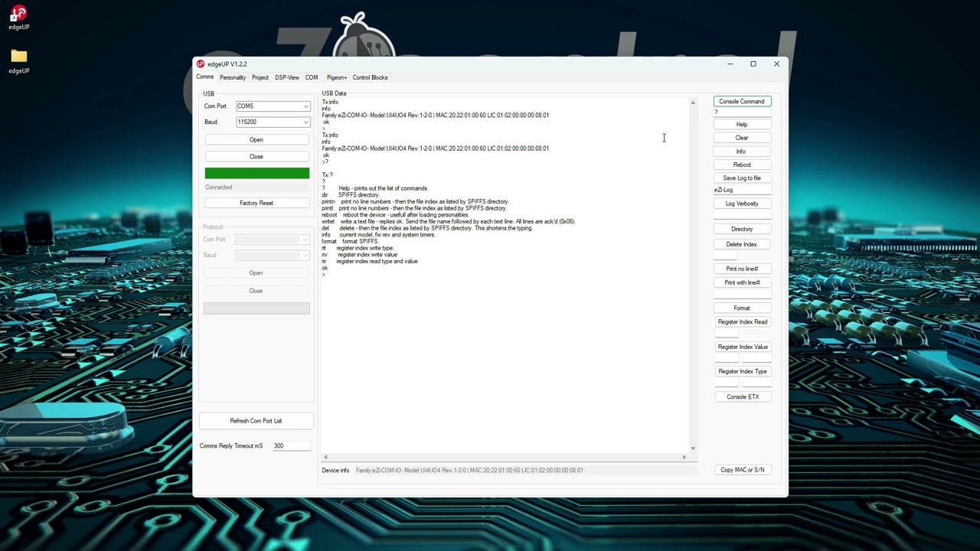Click the Close button in the USB section
The width and height of the screenshot is (980, 551).
(256, 156)
